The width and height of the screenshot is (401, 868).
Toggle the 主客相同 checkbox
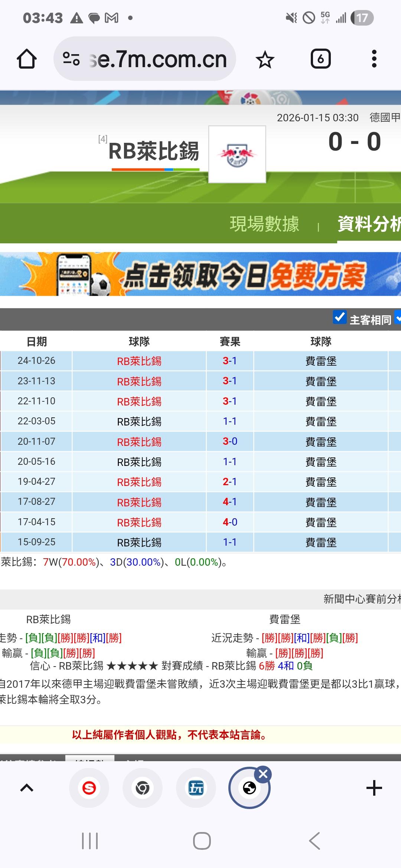[340, 318]
